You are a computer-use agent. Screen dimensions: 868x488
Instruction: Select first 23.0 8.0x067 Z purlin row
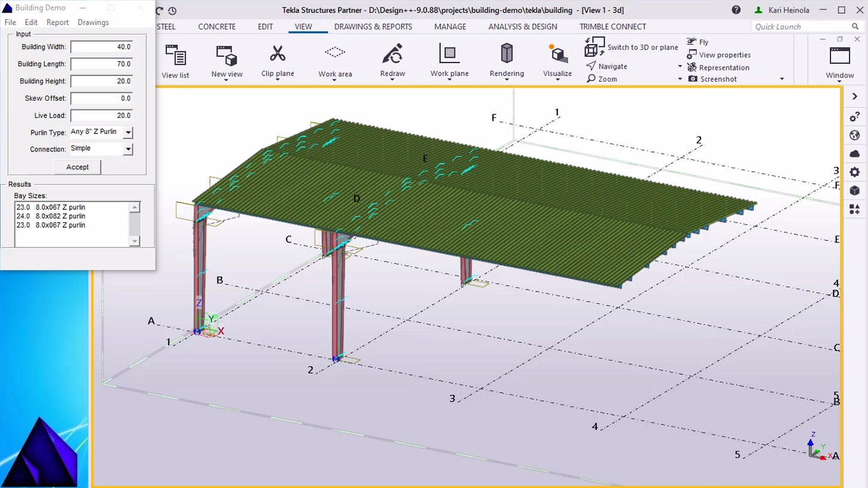pos(51,207)
